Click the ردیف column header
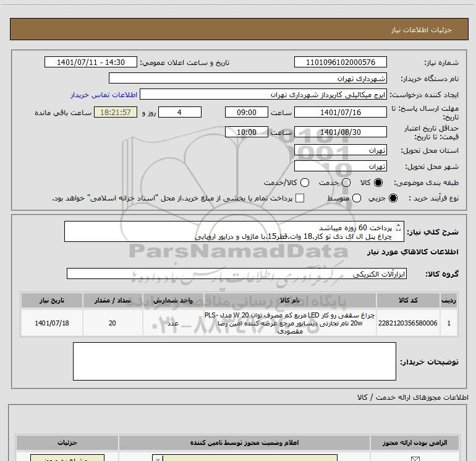476x461 pixels. pos(449,300)
